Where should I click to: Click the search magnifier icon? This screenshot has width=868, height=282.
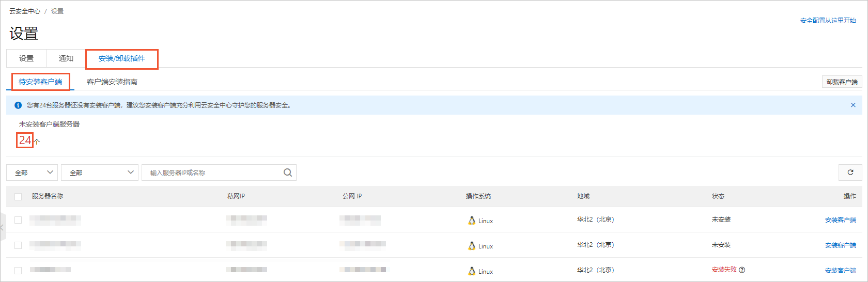tap(288, 173)
